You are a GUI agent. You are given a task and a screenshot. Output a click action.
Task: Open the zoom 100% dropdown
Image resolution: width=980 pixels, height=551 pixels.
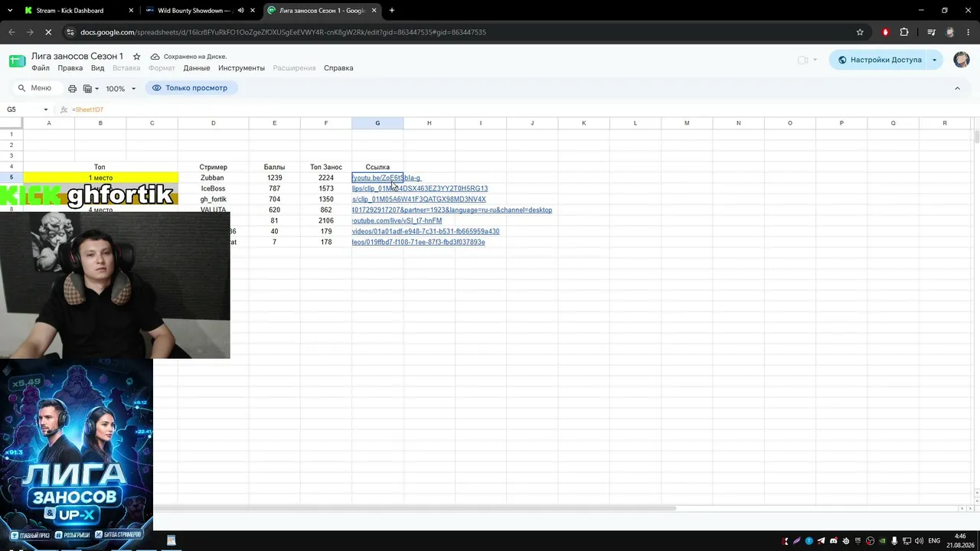tap(121, 89)
